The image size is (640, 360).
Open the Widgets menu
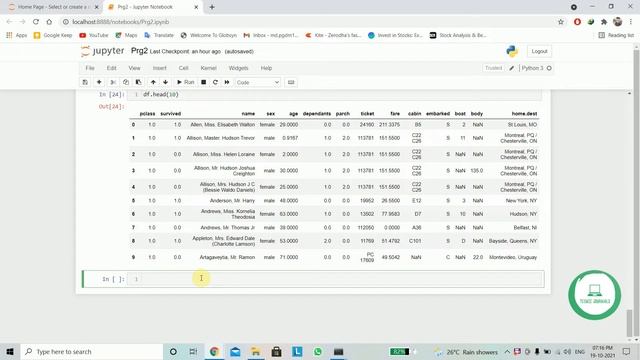(x=238, y=68)
